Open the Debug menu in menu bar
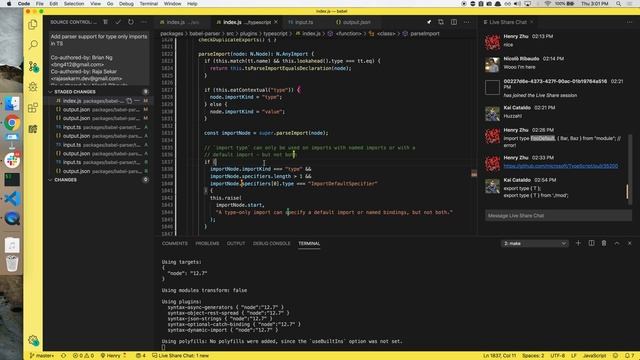 point(126,4)
